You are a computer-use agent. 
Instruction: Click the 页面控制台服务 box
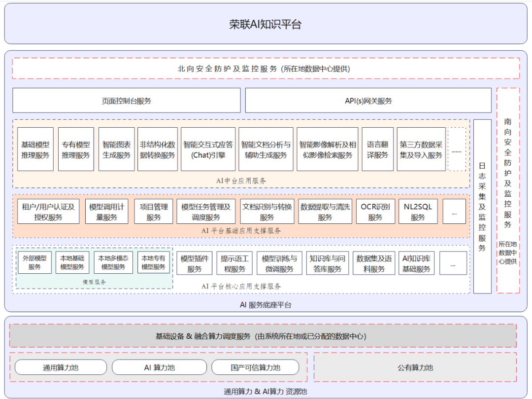click(127, 101)
